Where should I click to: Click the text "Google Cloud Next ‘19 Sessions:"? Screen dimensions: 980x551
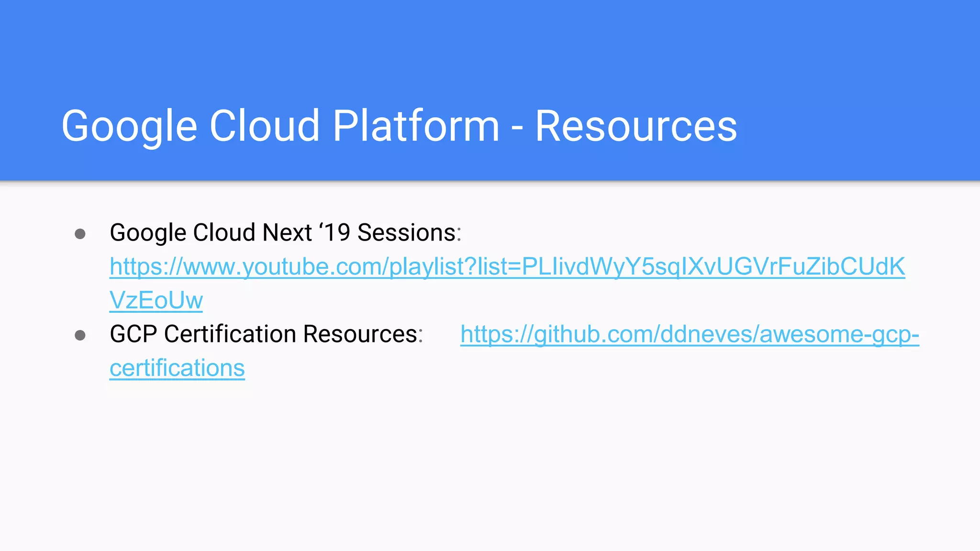tap(286, 233)
